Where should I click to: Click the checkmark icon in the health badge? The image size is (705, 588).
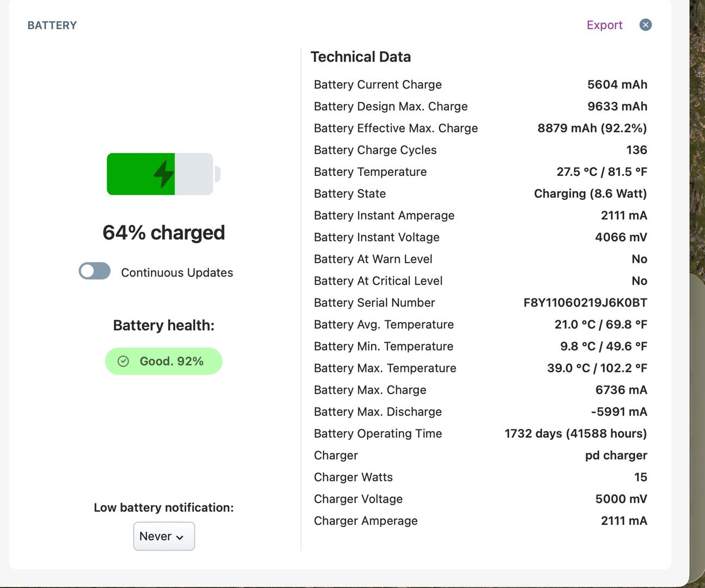pos(124,362)
